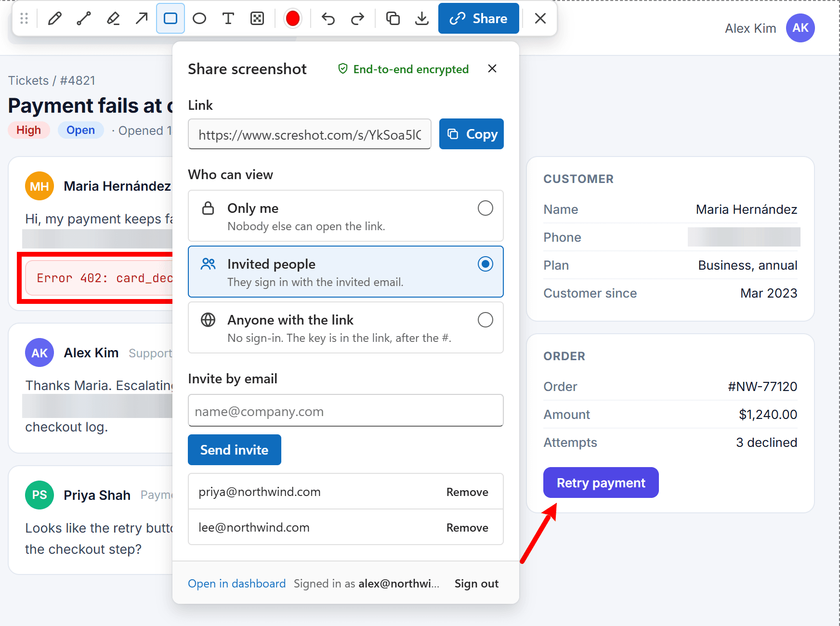Choose the Highlighter tool

[113, 18]
